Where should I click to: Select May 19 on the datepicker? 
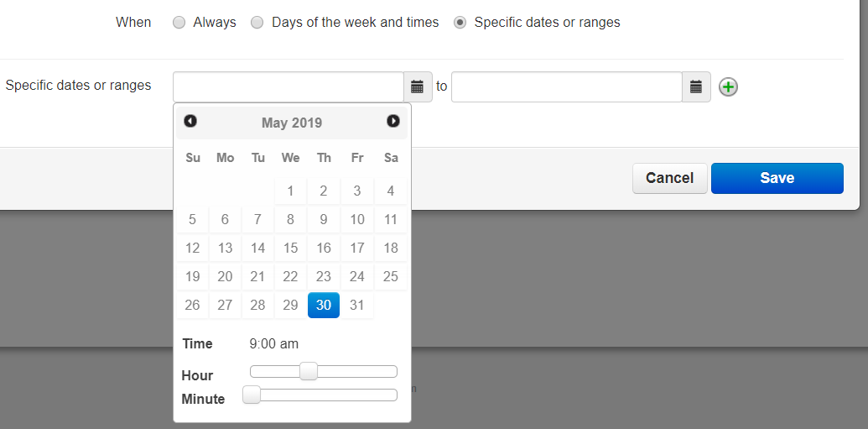pyautogui.click(x=192, y=276)
